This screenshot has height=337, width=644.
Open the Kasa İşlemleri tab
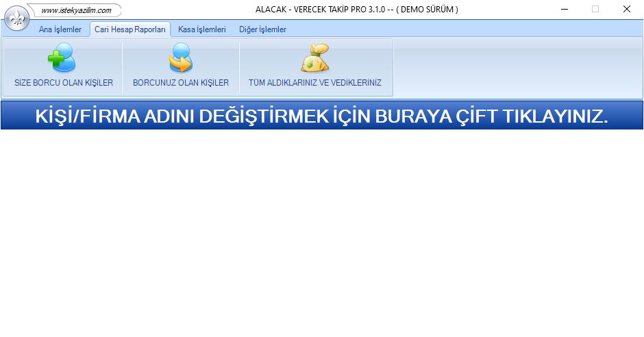(x=201, y=29)
